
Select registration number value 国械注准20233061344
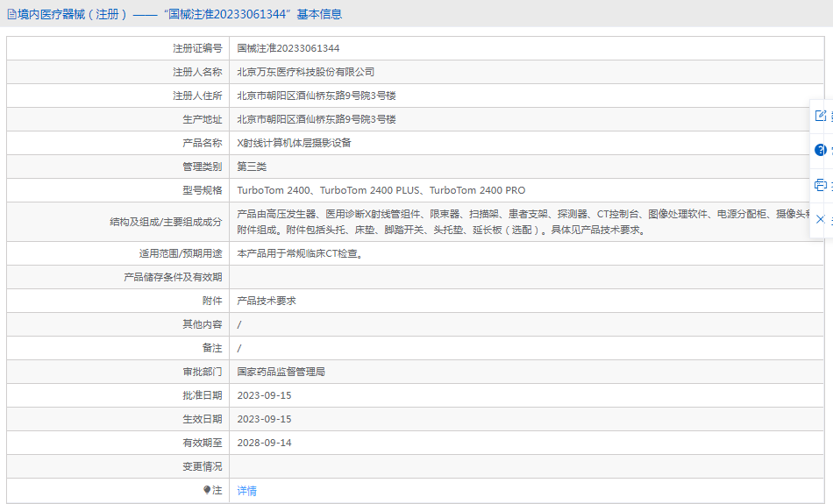point(288,48)
